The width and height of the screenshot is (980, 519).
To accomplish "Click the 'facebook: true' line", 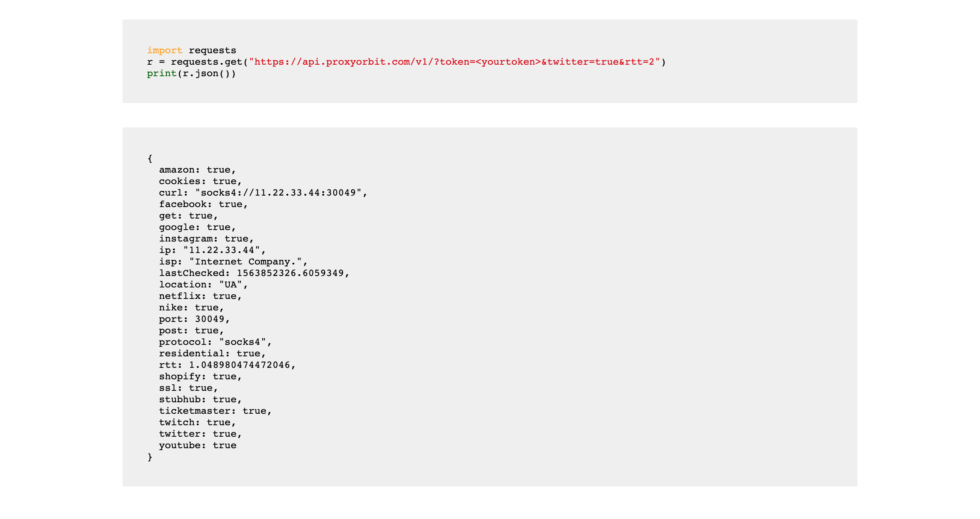I will (204, 204).
